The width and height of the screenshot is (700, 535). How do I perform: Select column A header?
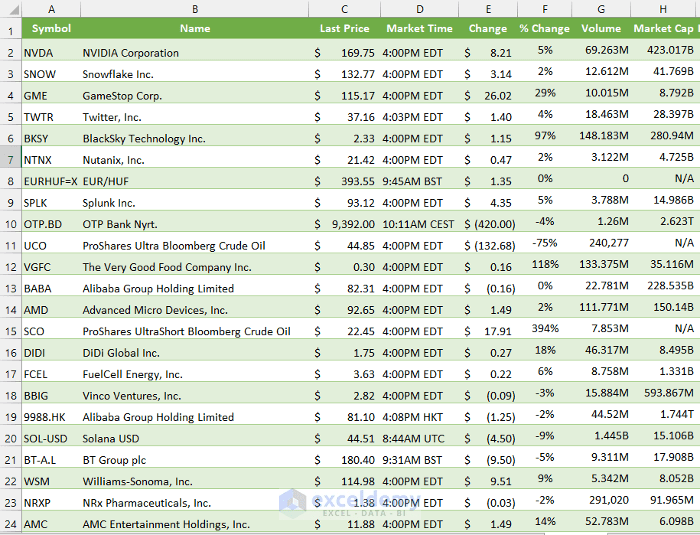point(51,9)
